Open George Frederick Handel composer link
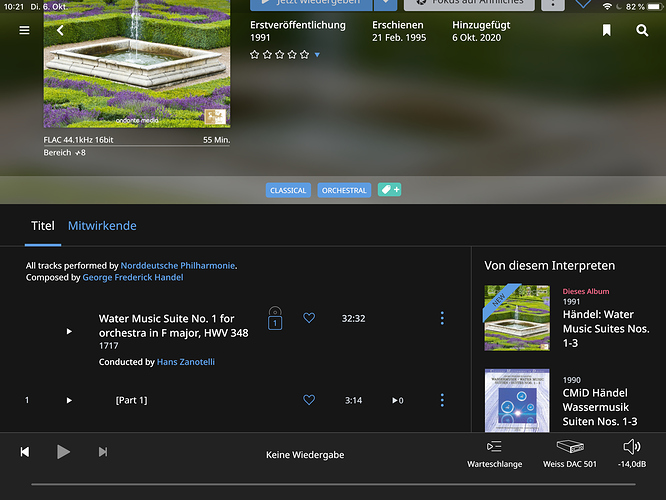Screen dimensions: 666x500 (133, 277)
